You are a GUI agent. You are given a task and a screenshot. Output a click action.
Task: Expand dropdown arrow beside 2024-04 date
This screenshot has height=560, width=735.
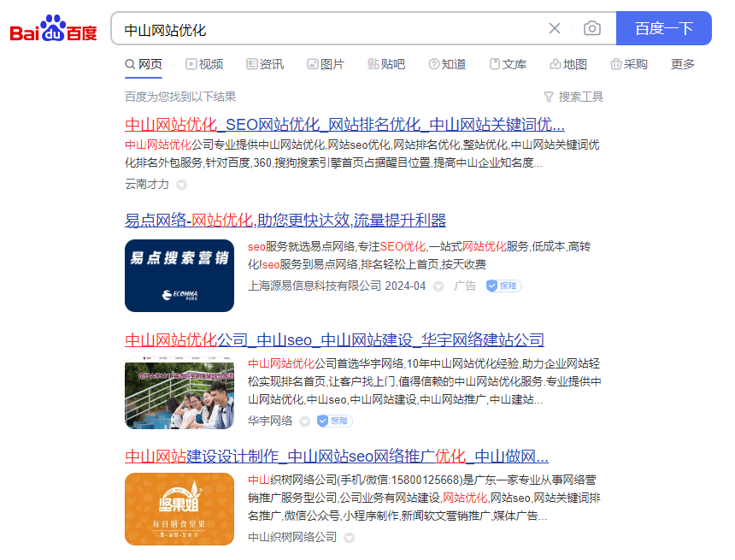tap(438, 286)
